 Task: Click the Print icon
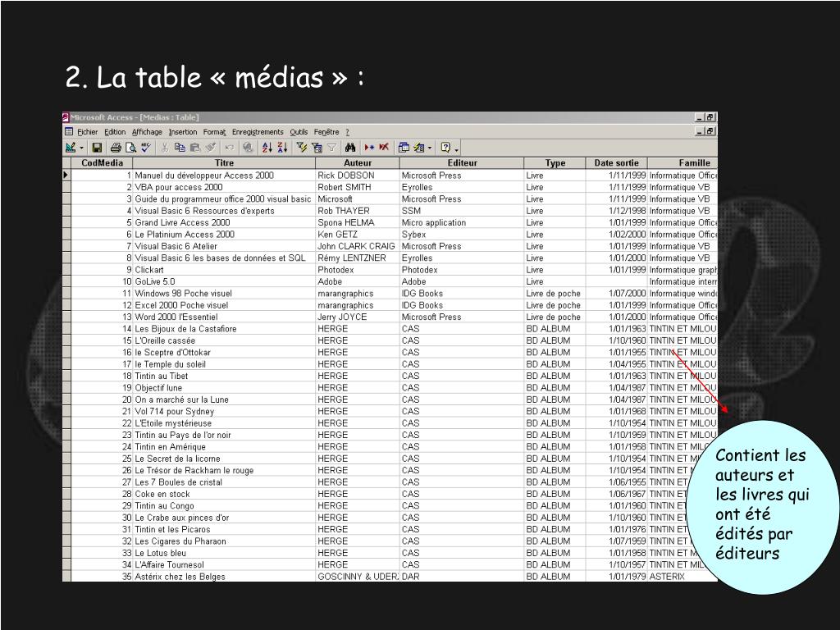115,148
